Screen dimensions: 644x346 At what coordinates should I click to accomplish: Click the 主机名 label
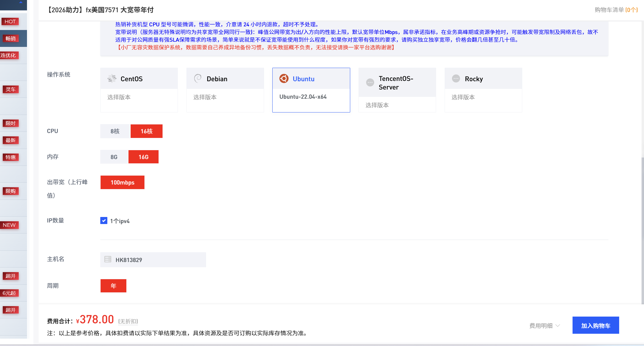[x=56, y=259]
